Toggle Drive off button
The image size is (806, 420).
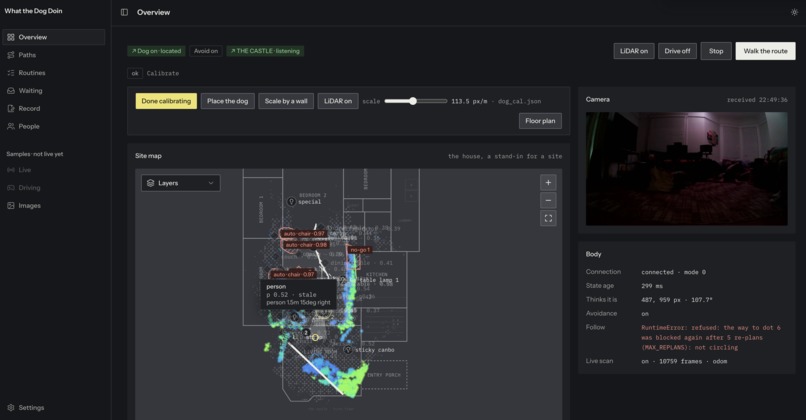coord(677,51)
